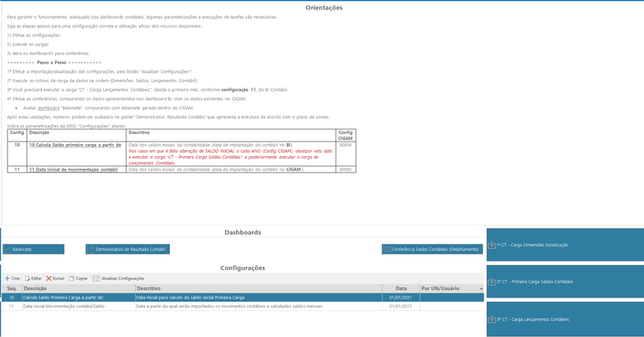The width and height of the screenshot is (644, 337).
Task: Click '11 Data inicial da movimentação contábil' in table
Action: click(74, 169)
